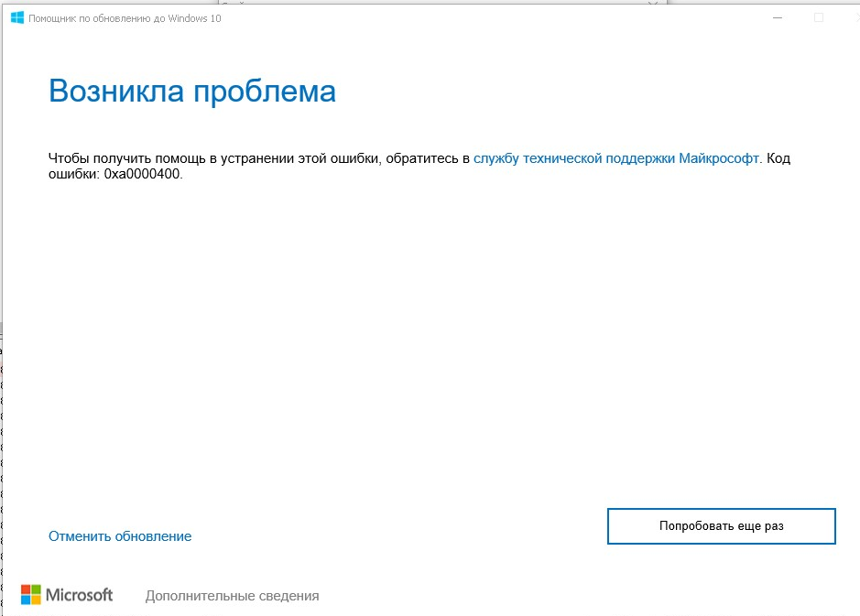Open "службу технической поддержки Майкрософт" link
Screen dimensions: 860x616
click(x=616, y=158)
